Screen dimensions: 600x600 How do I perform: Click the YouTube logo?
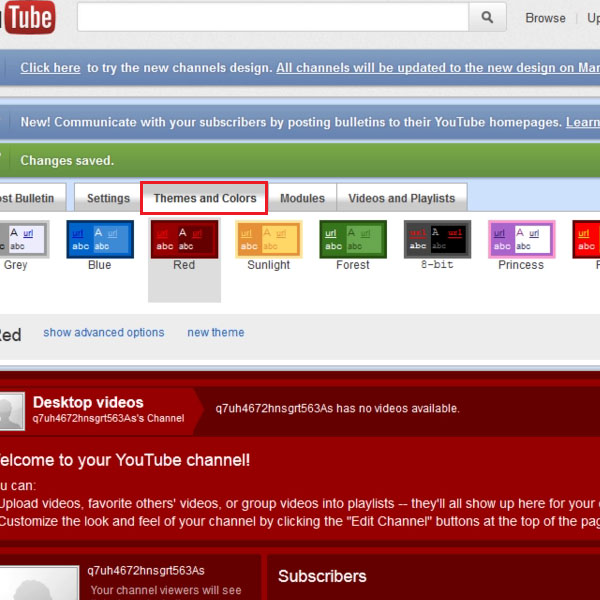pyautogui.click(x=28, y=17)
